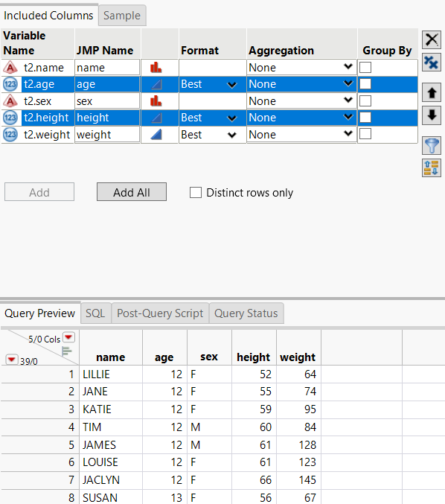Image resolution: width=445 pixels, height=504 pixels.
Task: Check Group By for t2.sex
Action: 365,101
